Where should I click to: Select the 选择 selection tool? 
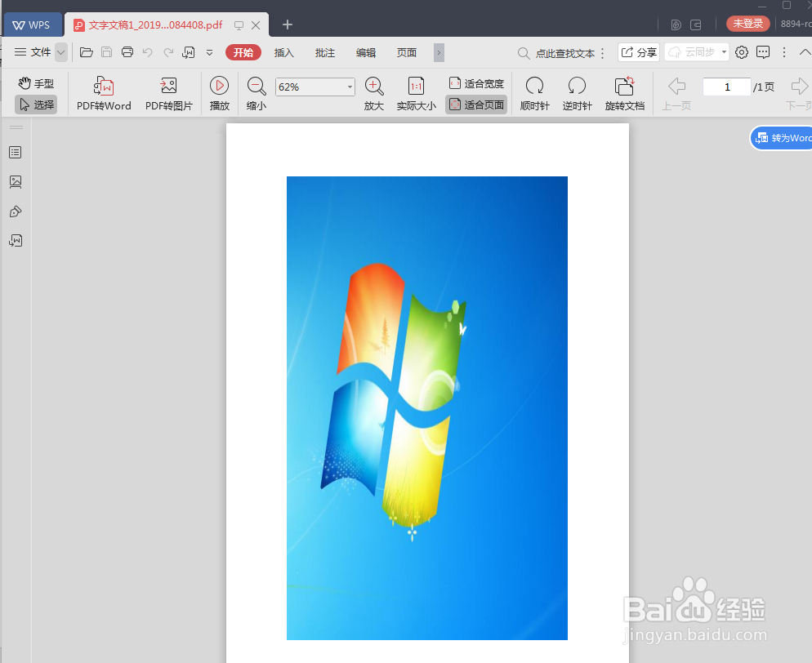[36, 105]
